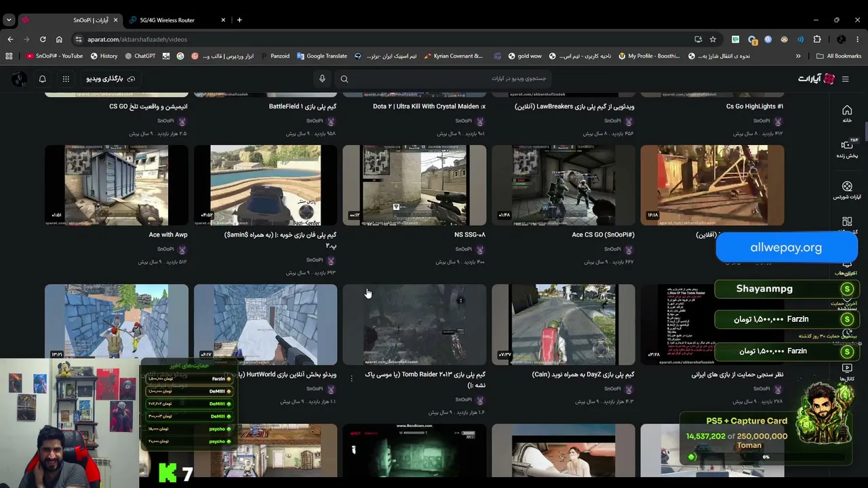Open the Kyrian Covenant bookmark
The height and width of the screenshot is (488, 868).
coord(454,56)
